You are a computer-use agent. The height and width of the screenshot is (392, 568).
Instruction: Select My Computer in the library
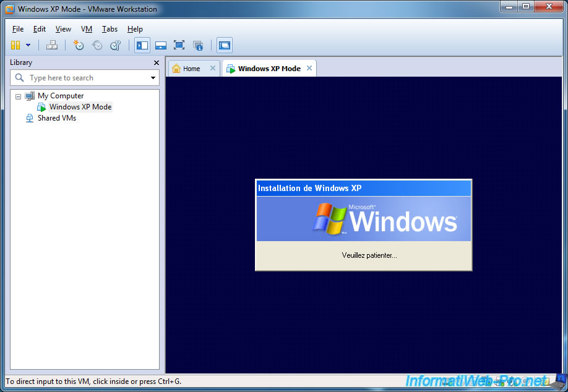[x=61, y=96]
